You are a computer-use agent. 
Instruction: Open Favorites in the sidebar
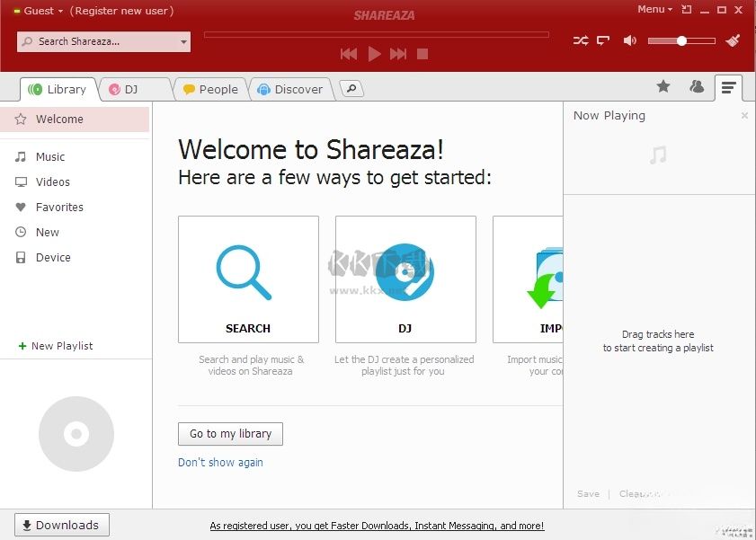pyautogui.click(x=75, y=207)
